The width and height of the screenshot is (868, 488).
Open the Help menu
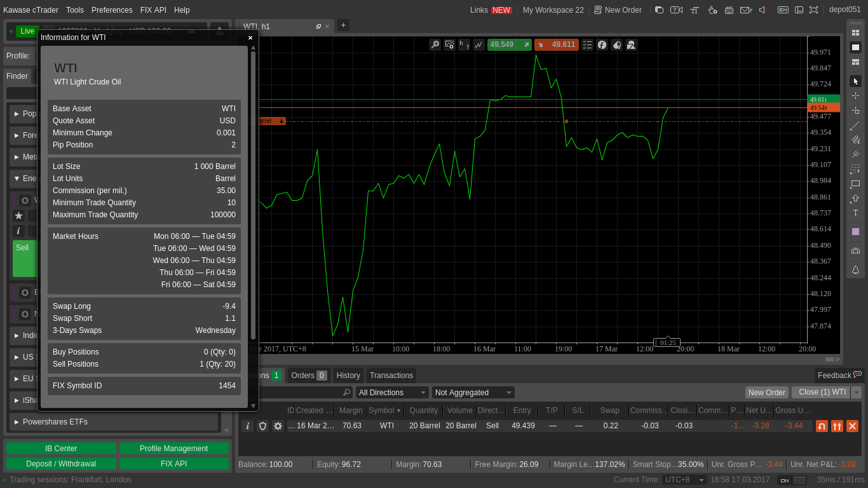(182, 10)
